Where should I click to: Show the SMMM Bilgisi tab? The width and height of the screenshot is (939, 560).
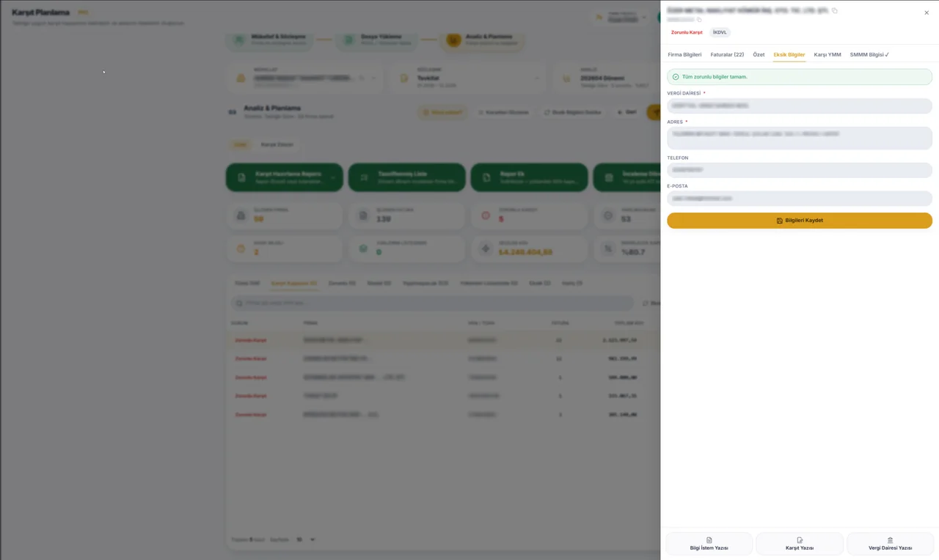pyautogui.click(x=869, y=55)
